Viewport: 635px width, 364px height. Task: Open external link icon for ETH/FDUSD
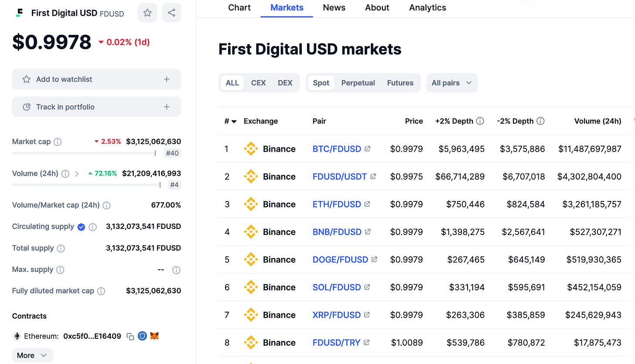367,204
